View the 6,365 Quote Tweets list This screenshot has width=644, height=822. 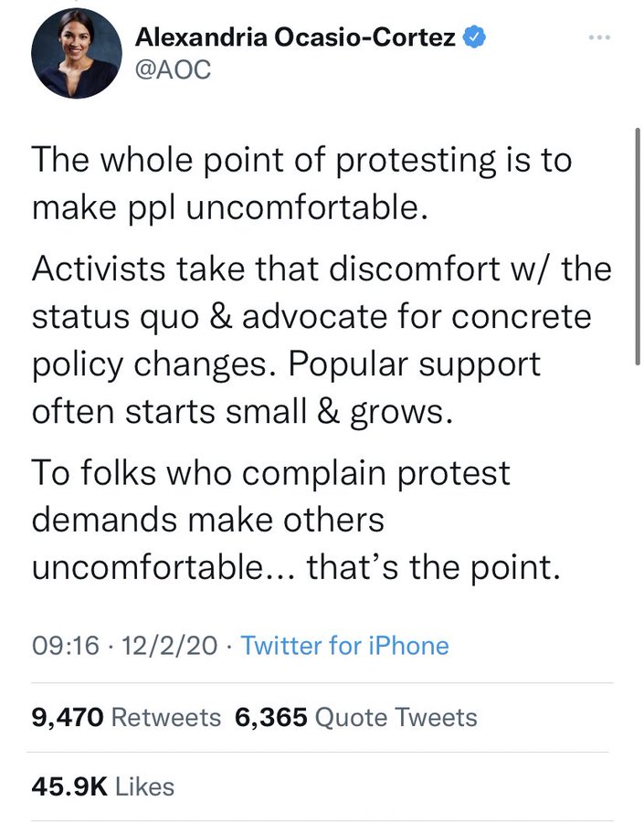click(356, 717)
